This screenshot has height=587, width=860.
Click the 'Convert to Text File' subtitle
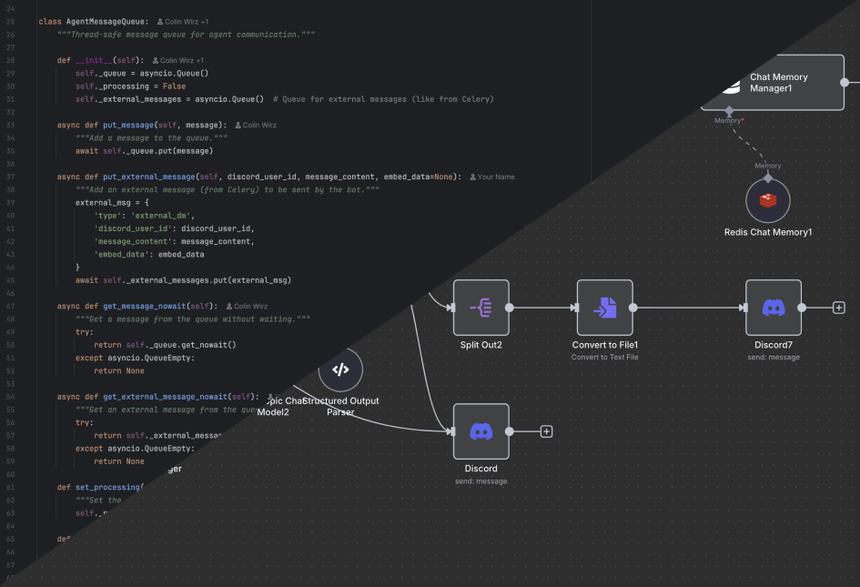coord(605,357)
